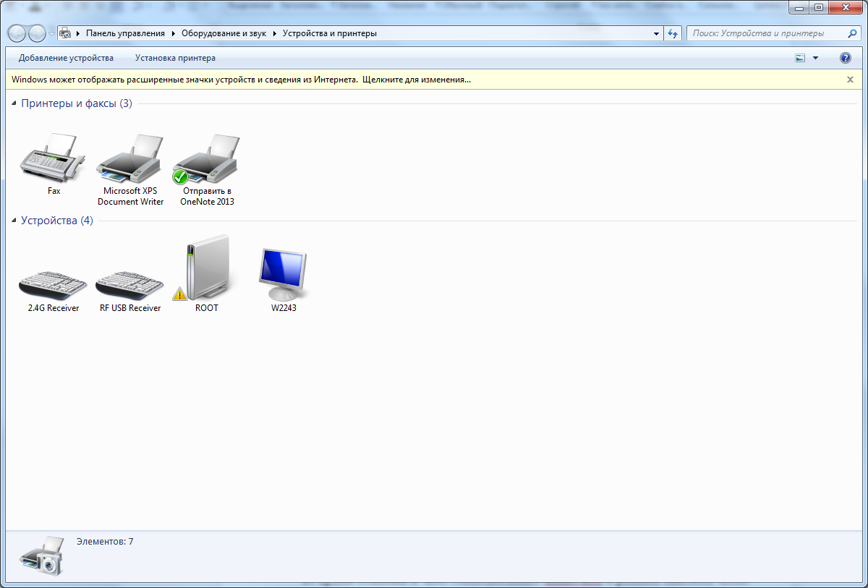Open the view options dropdown arrow
Image resolution: width=868 pixels, height=588 pixels.
pyautogui.click(x=816, y=58)
